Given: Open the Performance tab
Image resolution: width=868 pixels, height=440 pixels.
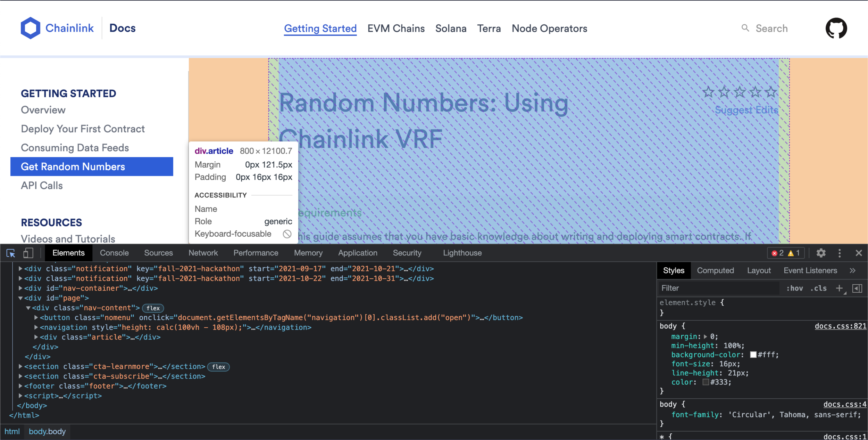Looking at the screenshot, I should coord(256,253).
